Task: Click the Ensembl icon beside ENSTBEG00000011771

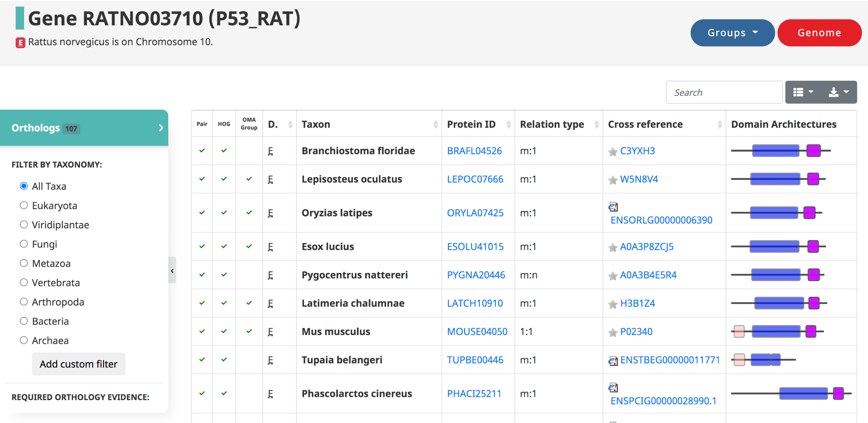Action: click(613, 361)
